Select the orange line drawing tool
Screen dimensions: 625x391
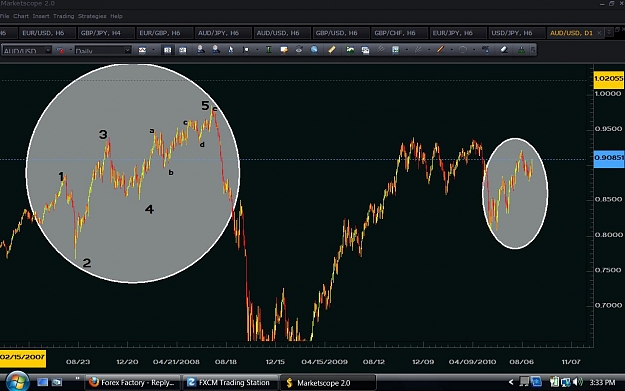(x=440, y=50)
